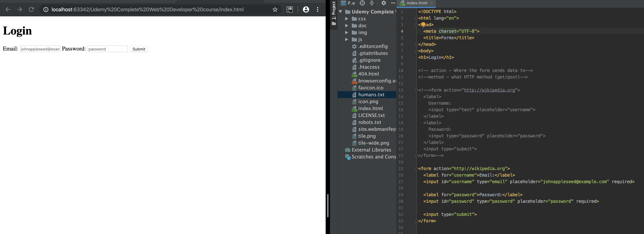Image resolution: width=644 pixels, height=234 pixels.
Task: Collapse the Udemy Complete project root
Action: 341,11
